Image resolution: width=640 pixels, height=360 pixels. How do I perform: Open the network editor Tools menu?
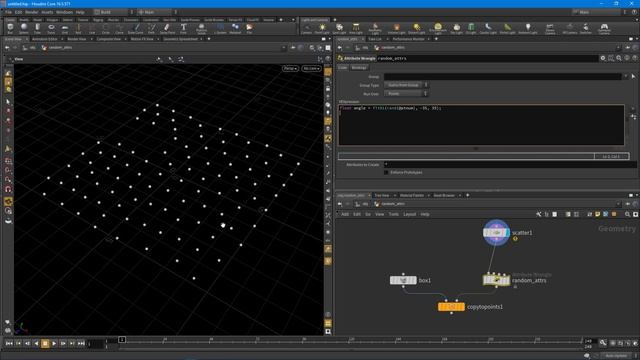point(393,214)
